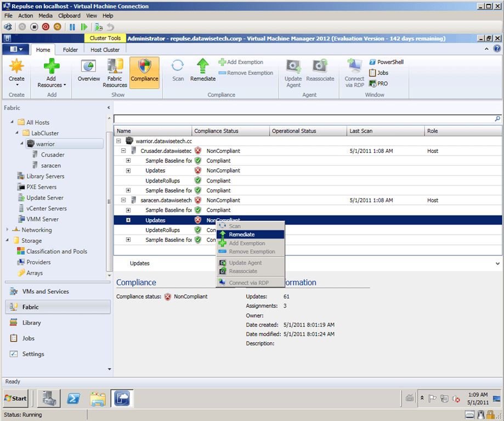The height and width of the screenshot is (421, 504).
Task: Click the volume tray icon
Action: tap(456, 399)
